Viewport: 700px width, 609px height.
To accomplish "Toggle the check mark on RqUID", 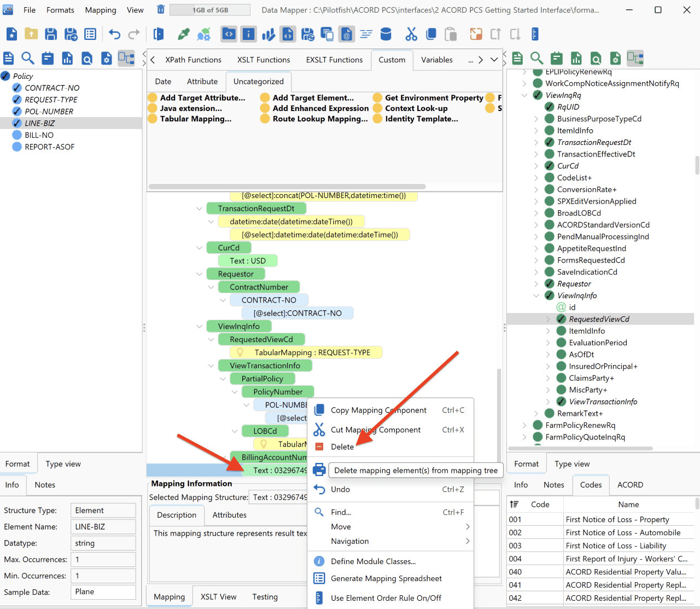I will [550, 107].
